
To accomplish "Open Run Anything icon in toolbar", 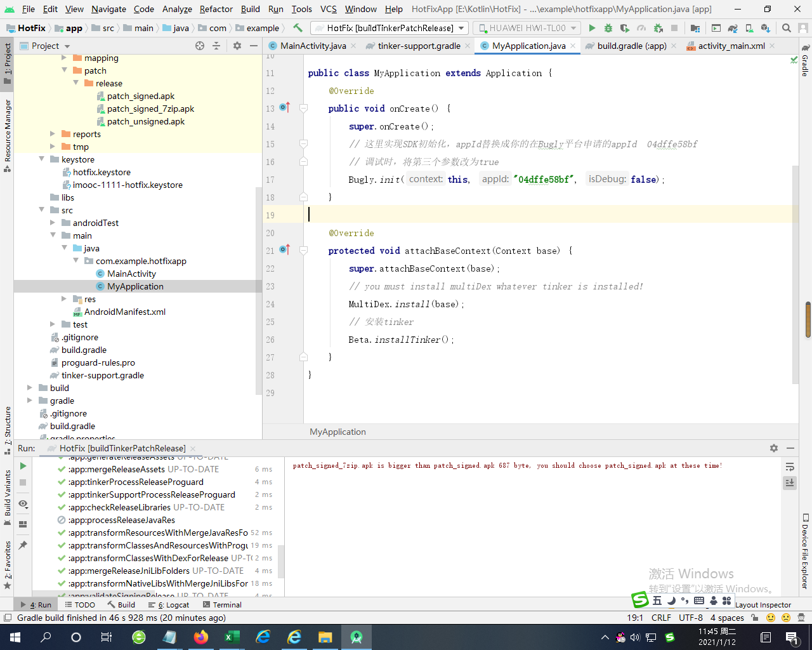I will (x=716, y=28).
